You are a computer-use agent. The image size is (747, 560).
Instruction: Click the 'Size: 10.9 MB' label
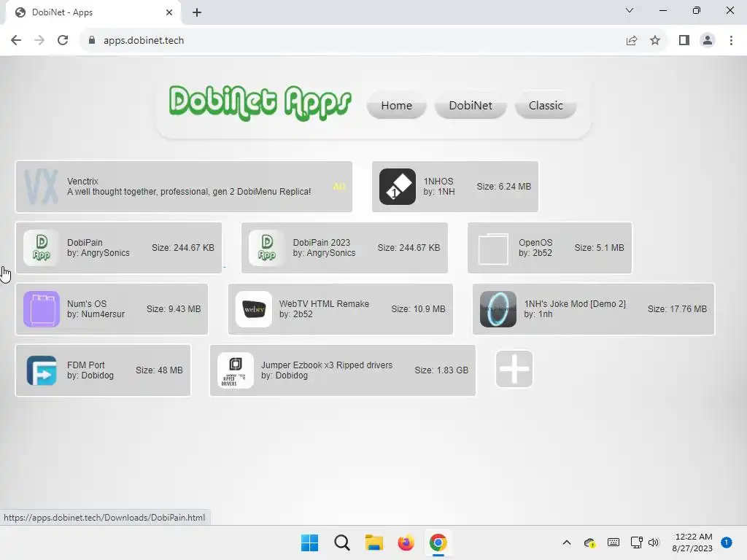point(418,309)
